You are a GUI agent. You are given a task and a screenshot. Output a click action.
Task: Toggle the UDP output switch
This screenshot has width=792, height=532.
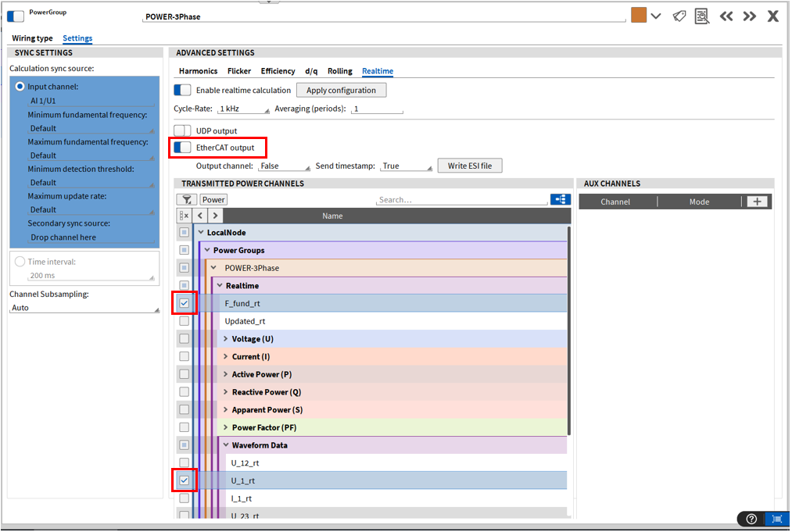pyautogui.click(x=182, y=130)
